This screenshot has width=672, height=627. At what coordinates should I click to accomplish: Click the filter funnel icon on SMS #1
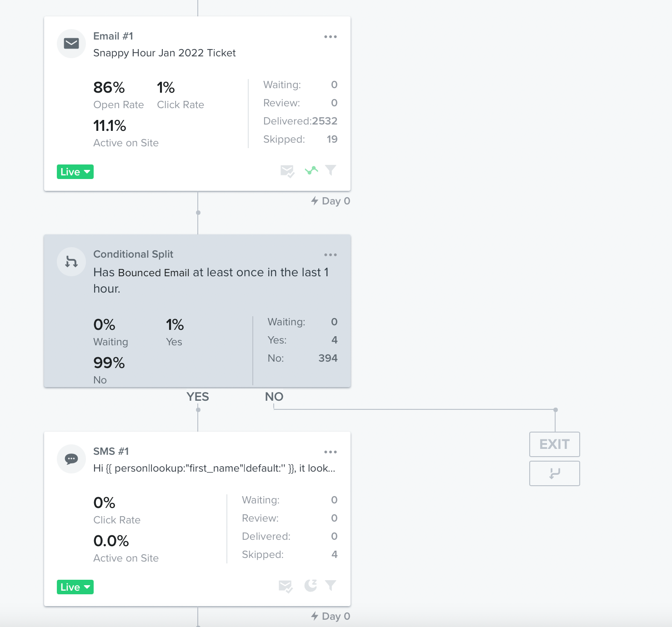[331, 585]
